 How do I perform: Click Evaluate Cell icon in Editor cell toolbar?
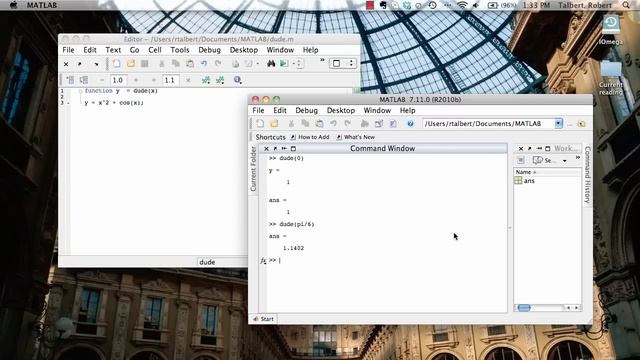click(x=70, y=80)
